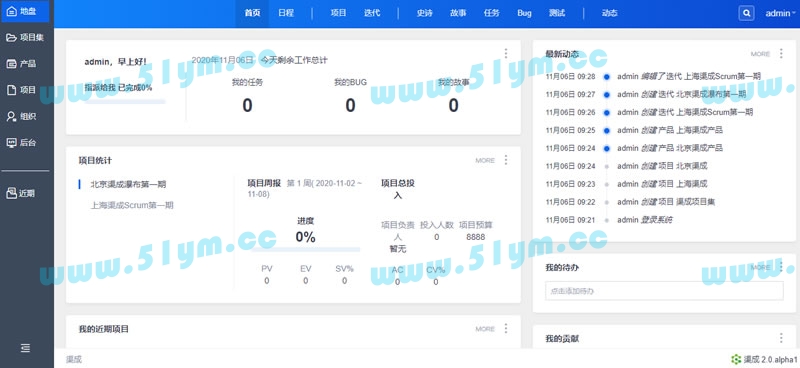Viewport: 800px width, 368px height.
Task: Open the 项目集 sidebar section
Action: point(25,37)
